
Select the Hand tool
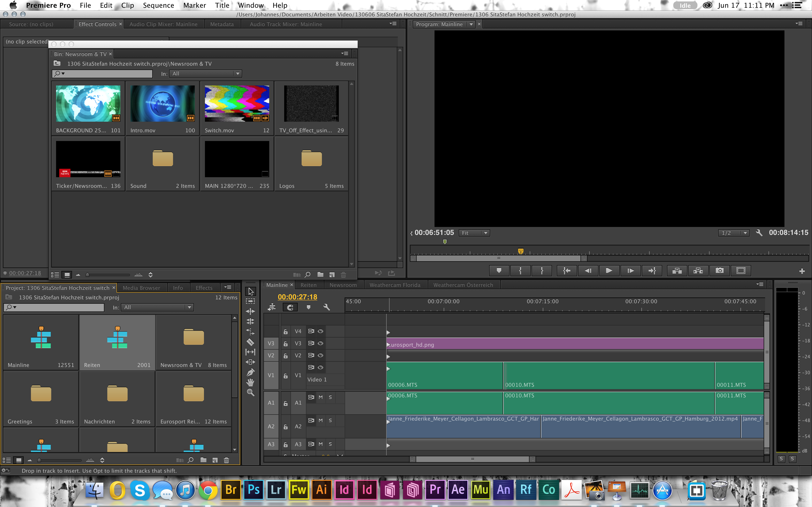(250, 382)
